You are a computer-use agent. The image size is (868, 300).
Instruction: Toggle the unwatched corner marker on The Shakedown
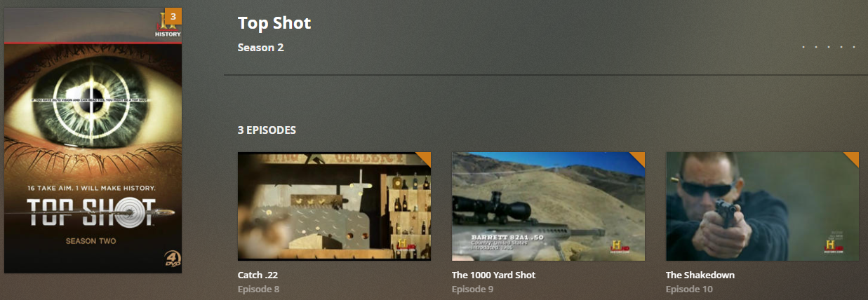853,158
